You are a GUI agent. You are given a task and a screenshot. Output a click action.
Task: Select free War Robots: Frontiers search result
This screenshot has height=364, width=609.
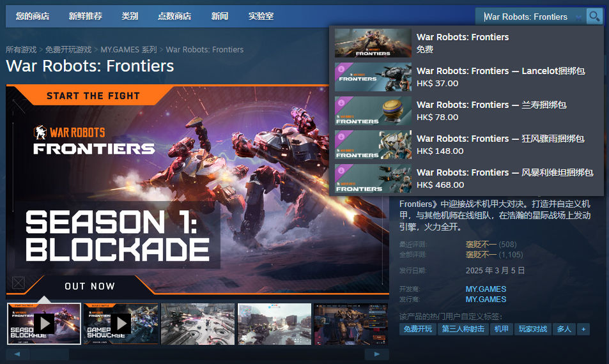point(466,43)
